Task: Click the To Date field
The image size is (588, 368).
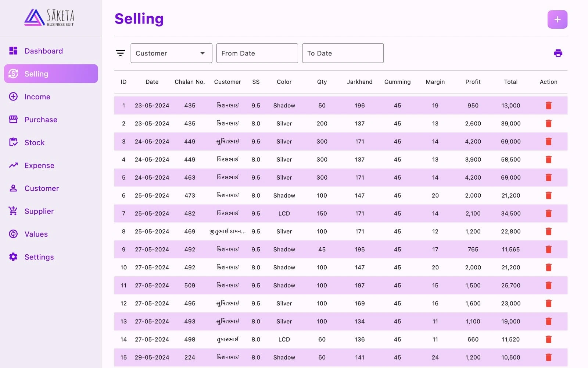Action: click(x=343, y=53)
